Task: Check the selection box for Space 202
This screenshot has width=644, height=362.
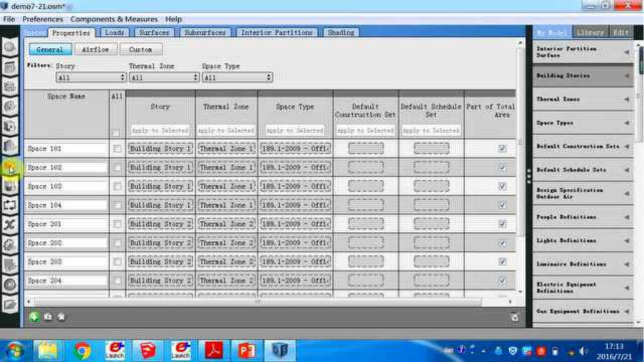Action: click(117, 243)
